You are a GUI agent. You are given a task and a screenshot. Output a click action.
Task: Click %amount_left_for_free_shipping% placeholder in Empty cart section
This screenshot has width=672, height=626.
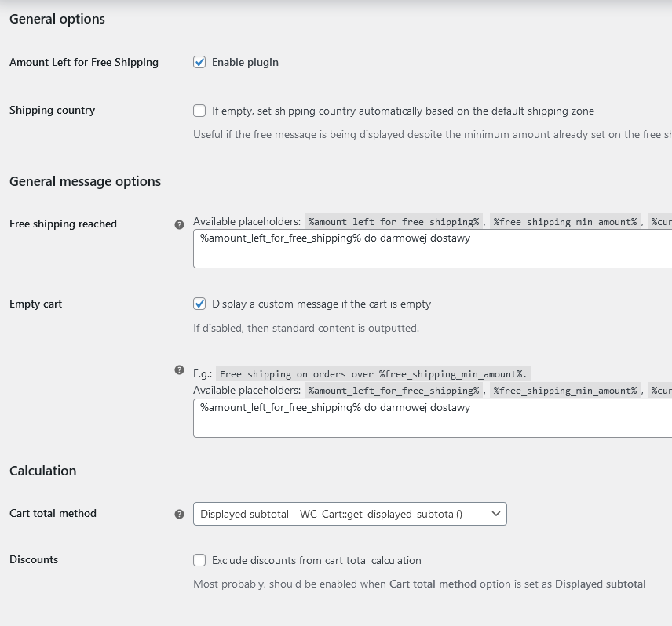click(x=393, y=391)
